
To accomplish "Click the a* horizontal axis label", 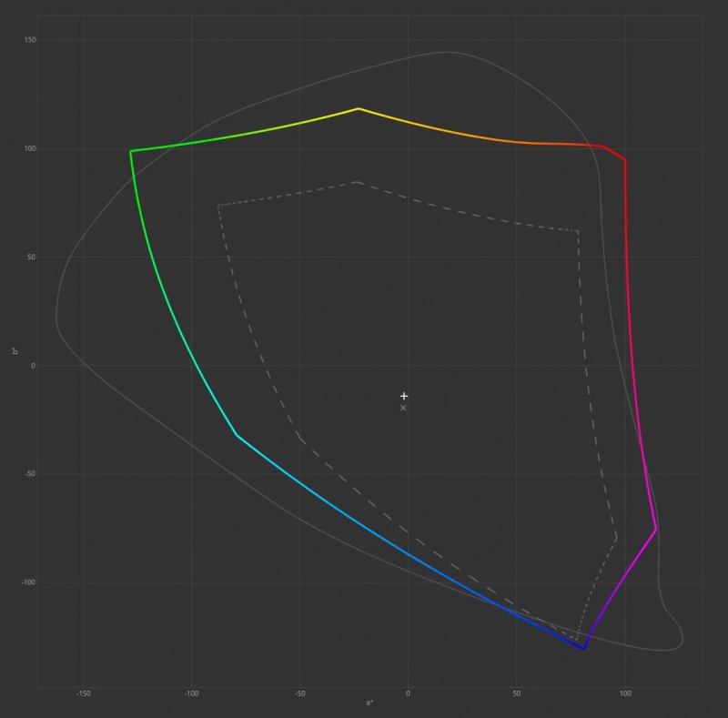I will coord(369,703).
